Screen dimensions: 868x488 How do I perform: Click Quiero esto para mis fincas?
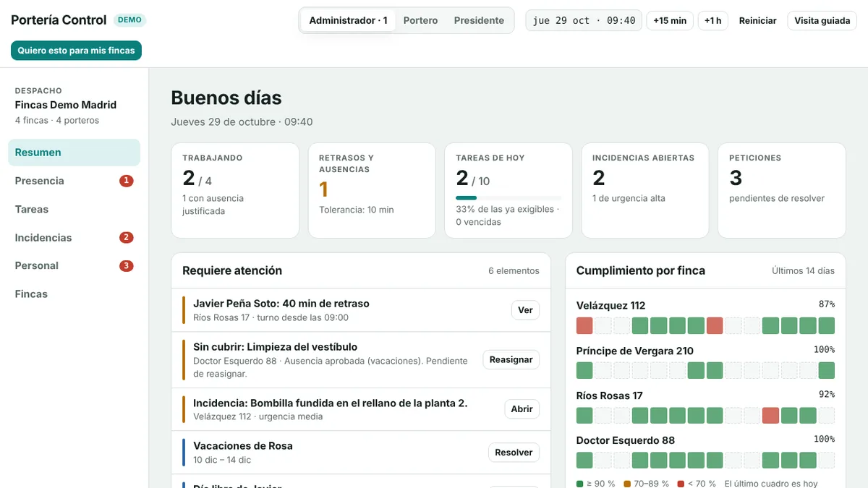click(x=76, y=51)
